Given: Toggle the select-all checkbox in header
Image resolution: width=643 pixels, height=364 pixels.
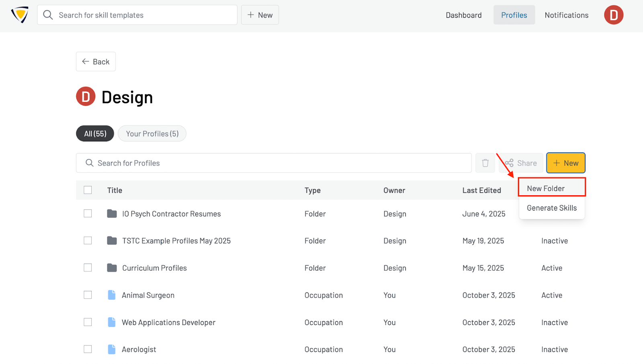Looking at the screenshot, I should click(88, 190).
